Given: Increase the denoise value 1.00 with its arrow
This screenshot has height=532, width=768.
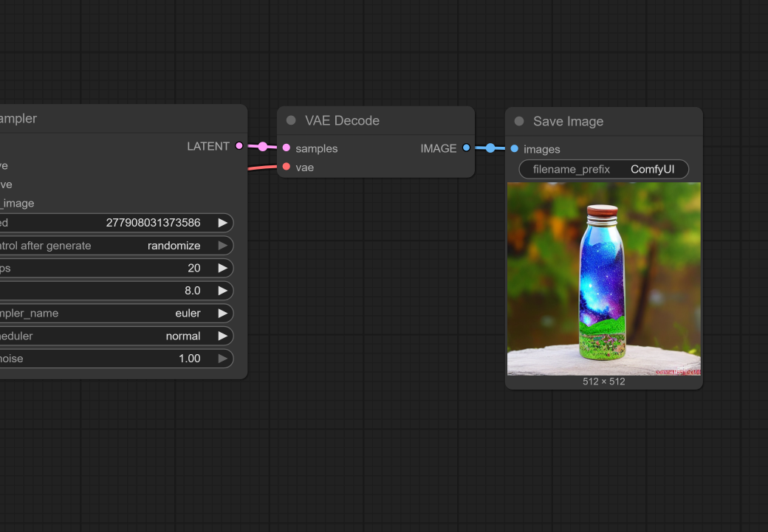Looking at the screenshot, I should 223,359.
